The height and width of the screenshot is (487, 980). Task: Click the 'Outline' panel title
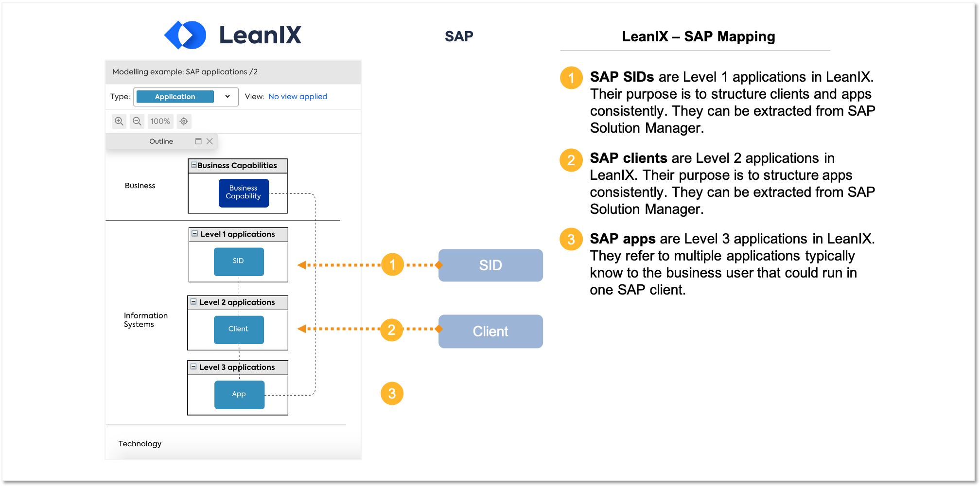click(x=161, y=141)
